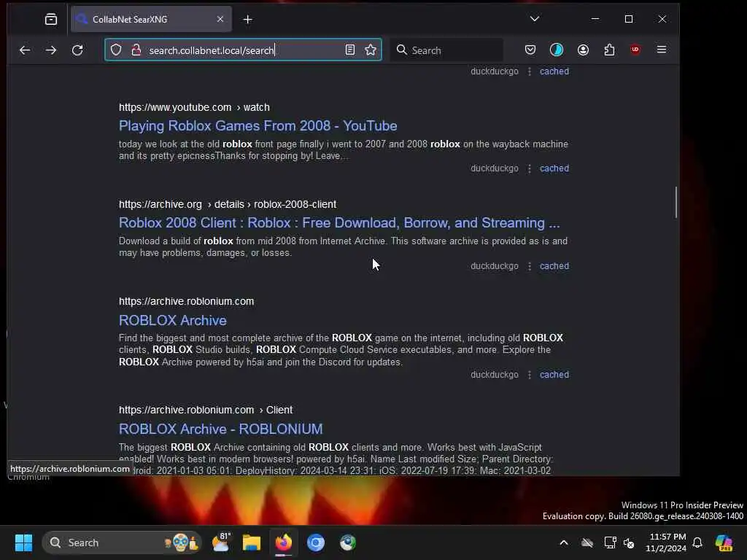Bookmark this page with the star icon
This screenshot has width=747, height=560.
[371, 50]
